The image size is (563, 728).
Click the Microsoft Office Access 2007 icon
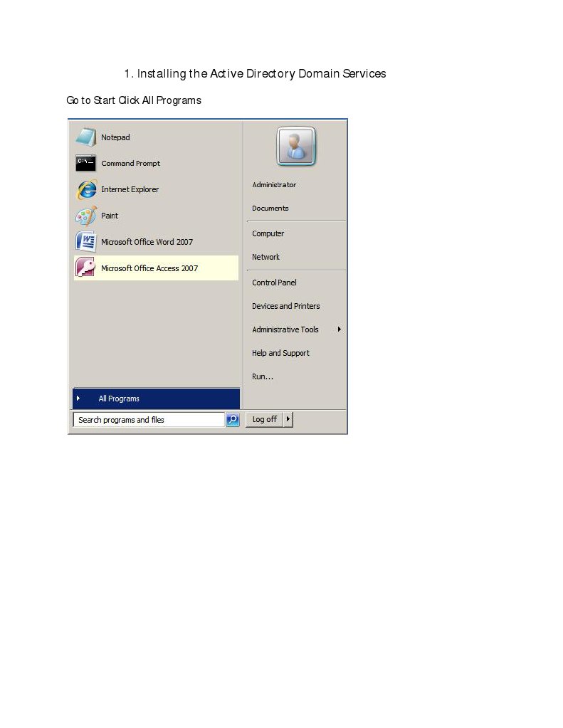[85, 268]
